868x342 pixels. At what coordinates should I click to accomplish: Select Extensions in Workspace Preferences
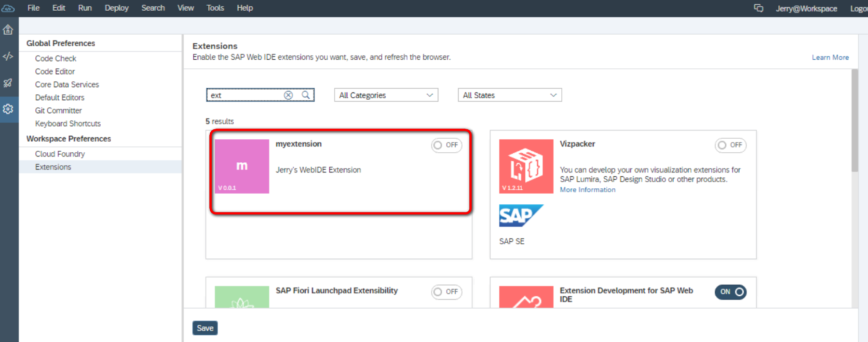[100, 167]
